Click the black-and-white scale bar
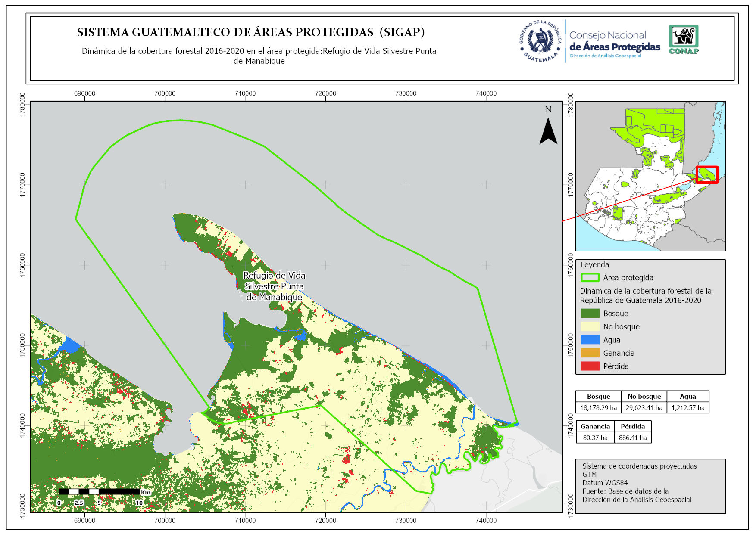The image size is (756, 534). 99,491
